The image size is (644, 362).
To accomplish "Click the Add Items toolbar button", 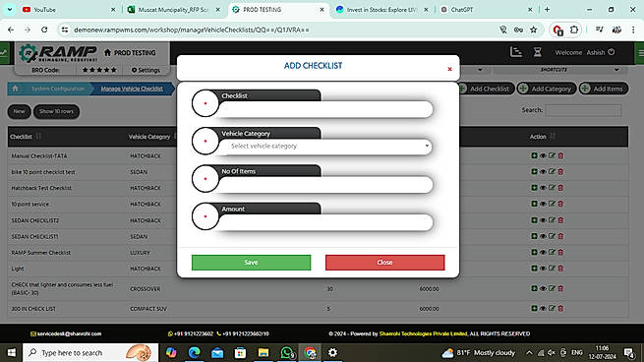I will coord(604,89).
